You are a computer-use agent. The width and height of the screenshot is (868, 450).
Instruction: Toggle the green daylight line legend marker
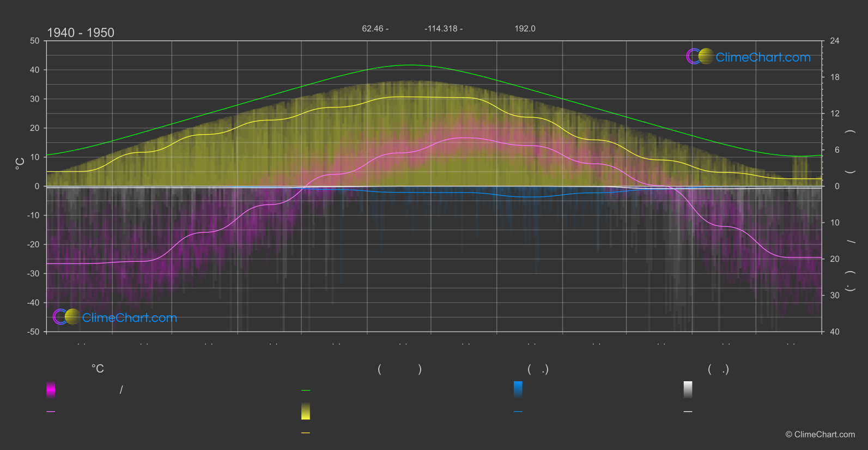point(306,391)
